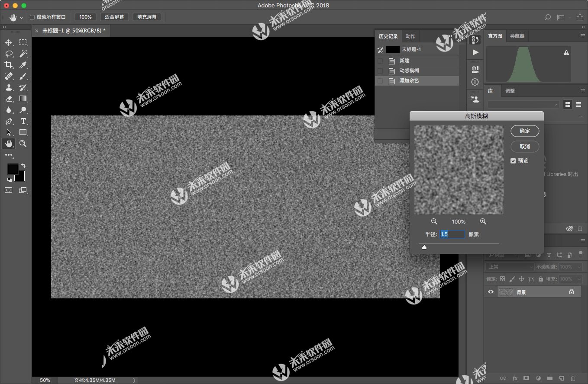The width and height of the screenshot is (588, 384).
Task: Select the Lasso tool
Action: coord(8,54)
